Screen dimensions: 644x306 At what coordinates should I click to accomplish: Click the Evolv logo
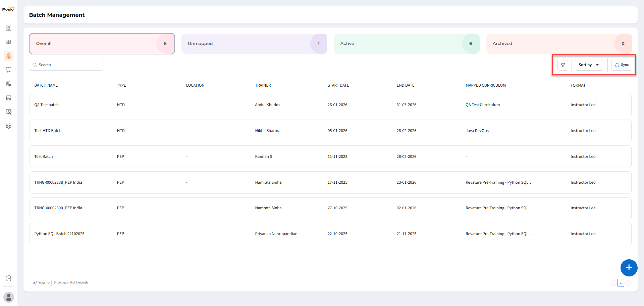pos(8,9)
